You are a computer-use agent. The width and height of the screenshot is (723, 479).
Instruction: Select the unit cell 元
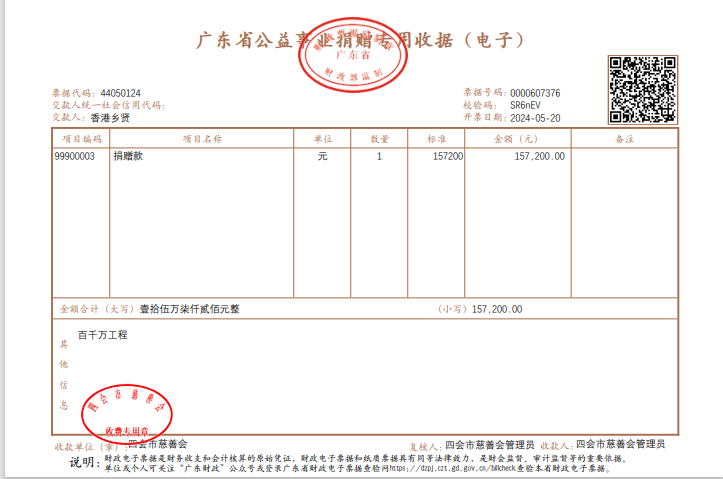(x=322, y=156)
